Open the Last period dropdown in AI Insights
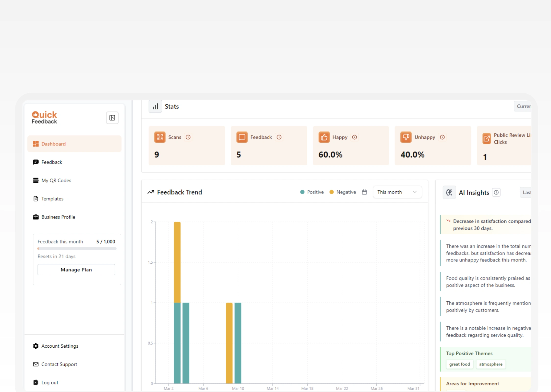Image resolution: width=551 pixels, height=392 pixels. click(526, 192)
